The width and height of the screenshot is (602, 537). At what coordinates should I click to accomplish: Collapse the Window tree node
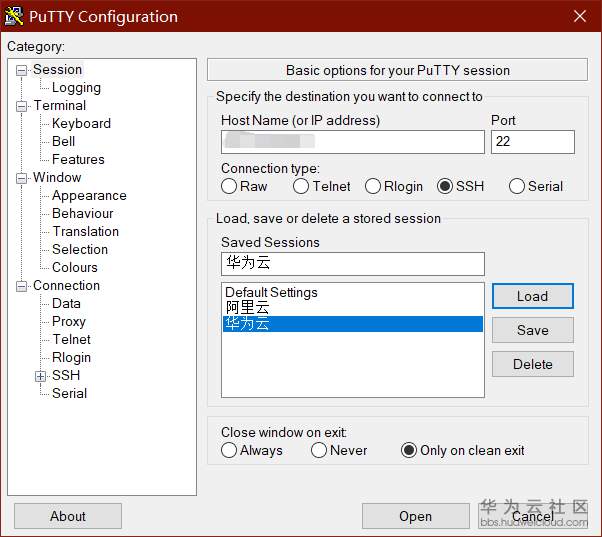(22, 178)
